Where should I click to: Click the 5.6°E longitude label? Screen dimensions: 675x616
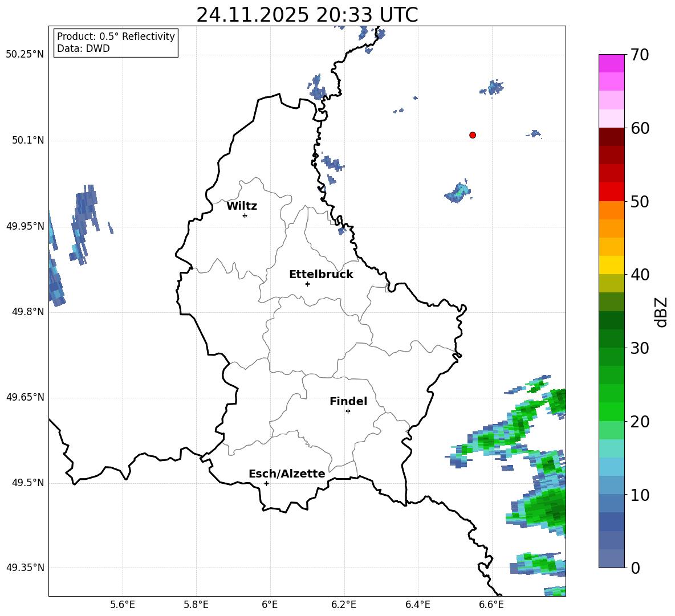pyautogui.click(x=123, y=605)
